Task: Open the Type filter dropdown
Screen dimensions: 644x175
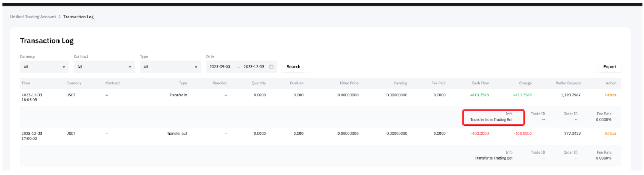Action: (170, 67)
